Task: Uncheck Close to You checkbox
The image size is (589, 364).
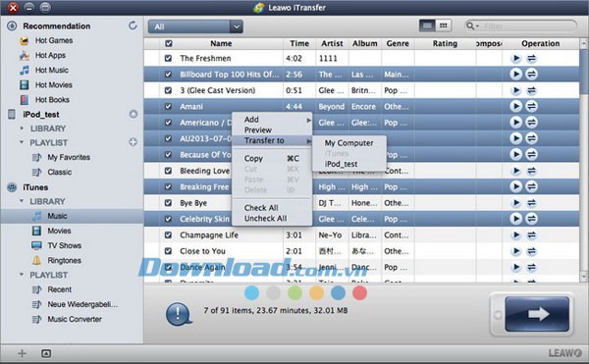Action: tap(168, 251)
